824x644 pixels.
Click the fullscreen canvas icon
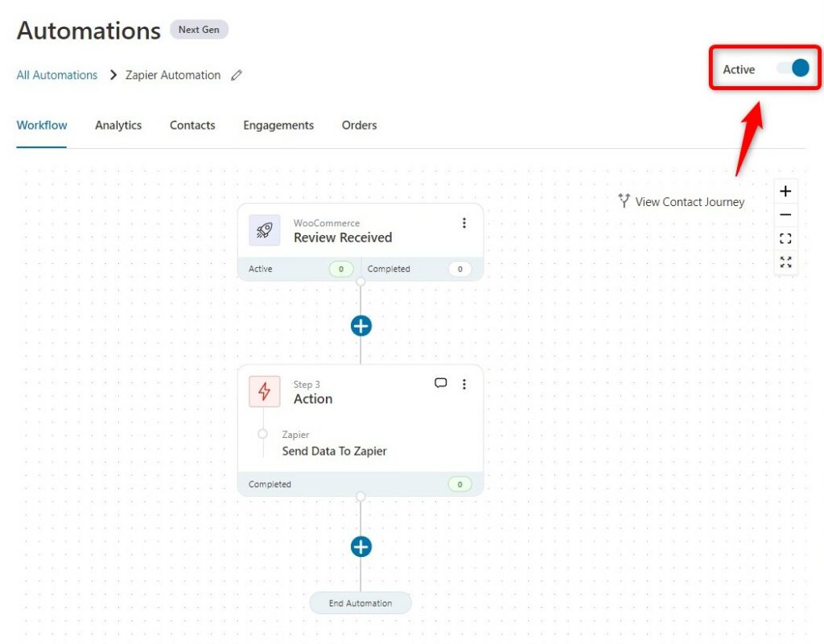coord(785,262)
